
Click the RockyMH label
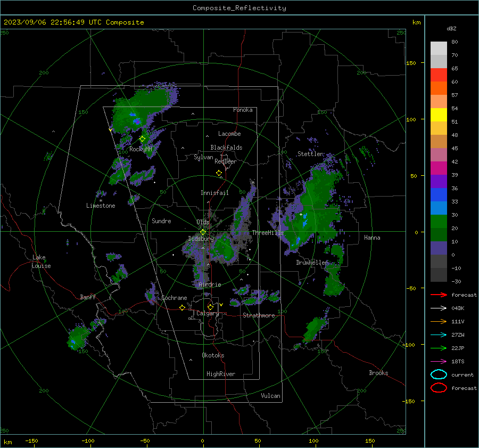(141, 149)
